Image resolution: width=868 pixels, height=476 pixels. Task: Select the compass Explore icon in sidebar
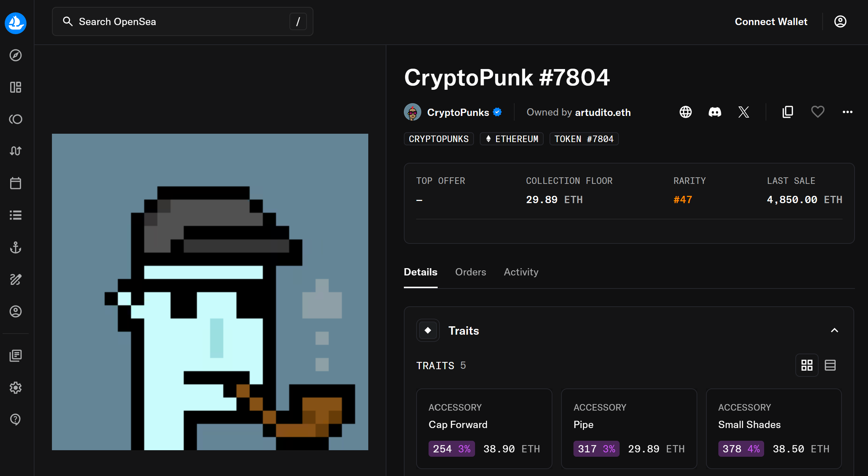16,55
